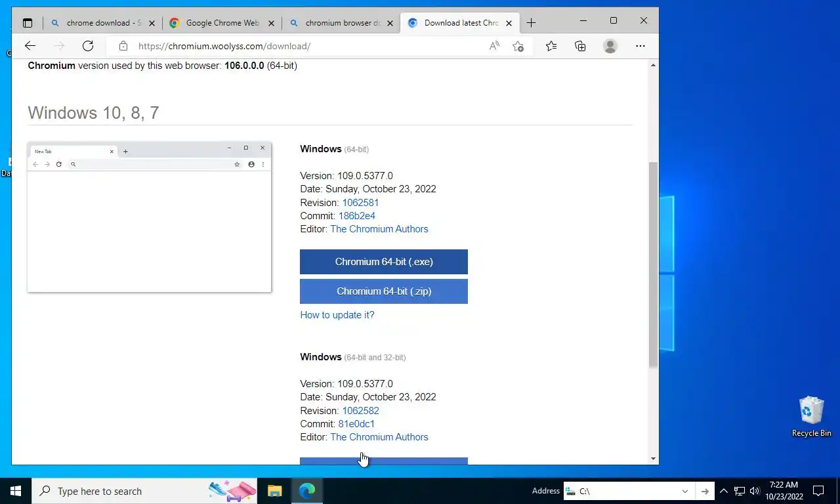Screen dimensions: 840x504
Task: Close the Google Chrome Web tab
Action: [x=271, y=23]
